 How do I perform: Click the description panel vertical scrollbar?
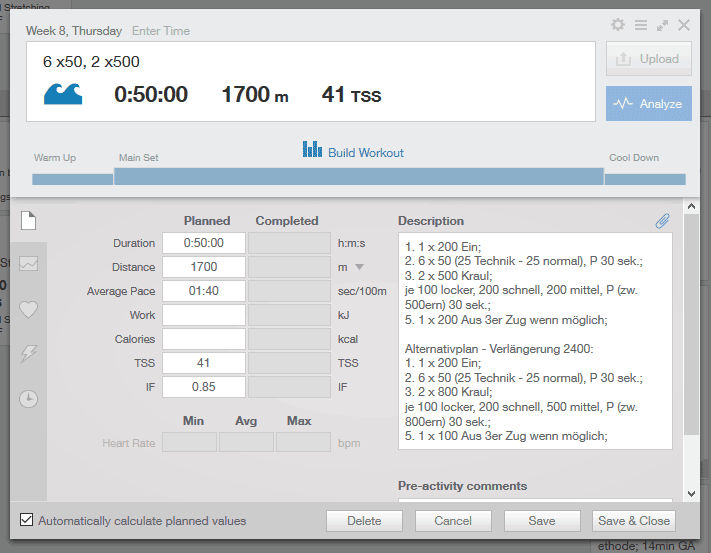coord(691,330)
